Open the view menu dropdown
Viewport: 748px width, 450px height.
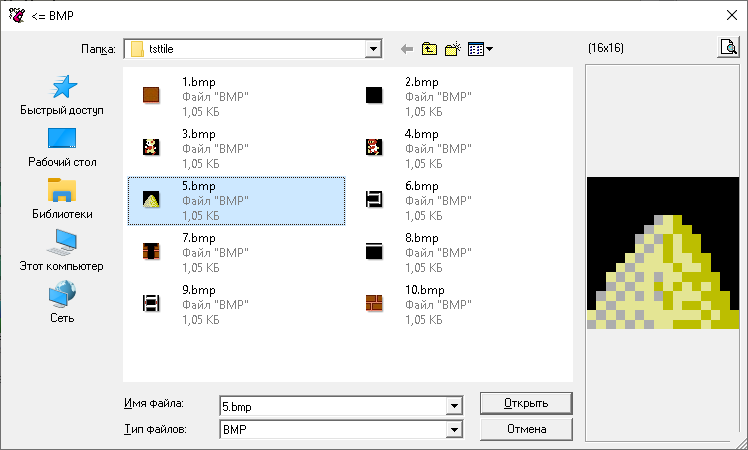tap(480, 48)
